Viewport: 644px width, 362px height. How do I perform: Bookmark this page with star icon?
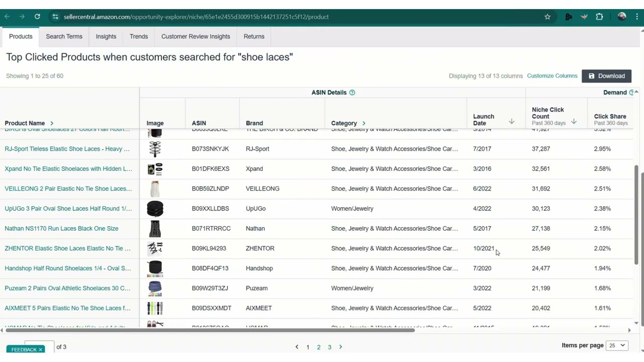click(x=547, y=17)
